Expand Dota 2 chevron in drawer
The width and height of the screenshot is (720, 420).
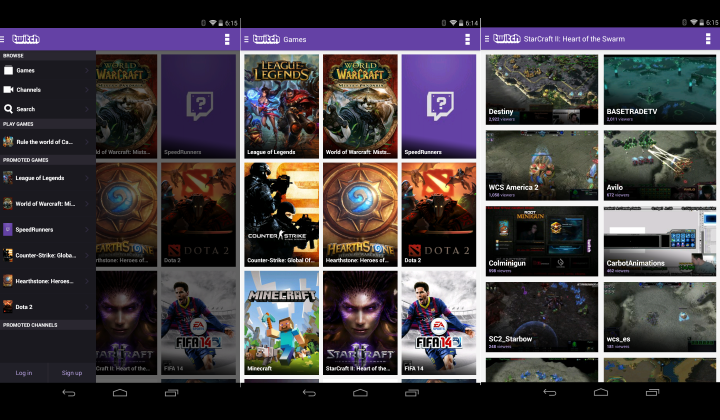[87, 307]
